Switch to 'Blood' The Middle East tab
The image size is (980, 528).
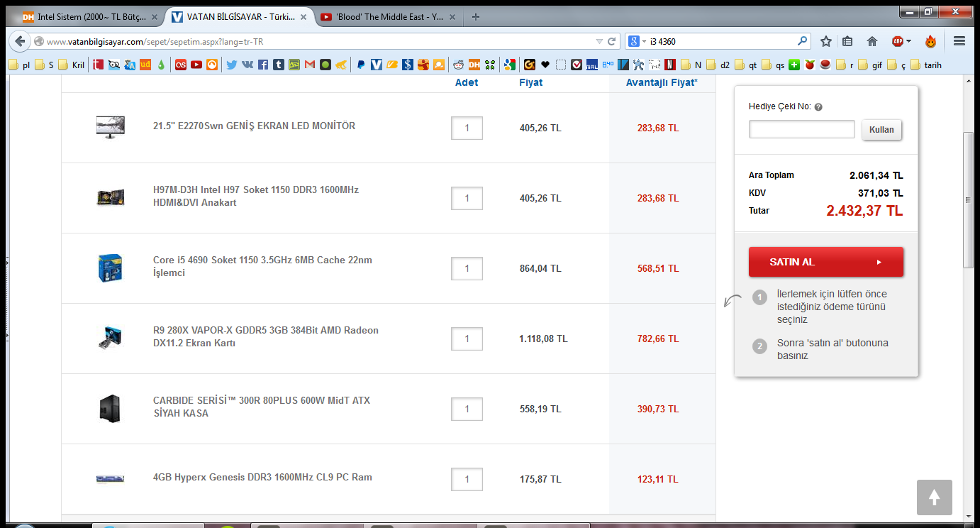[387, 16]
